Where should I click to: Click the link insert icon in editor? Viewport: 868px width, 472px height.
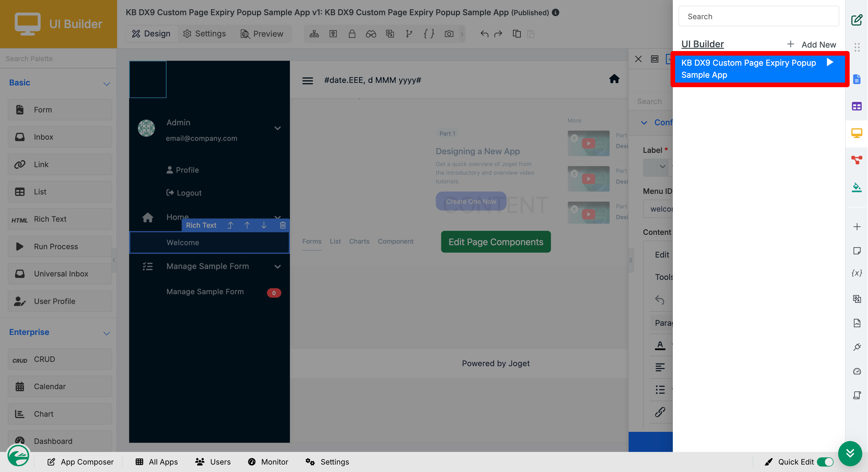[660, 412]
